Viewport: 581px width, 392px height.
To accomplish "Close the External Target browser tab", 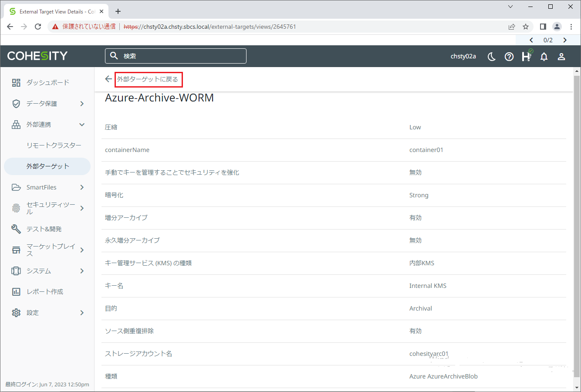I will point(101,11).
